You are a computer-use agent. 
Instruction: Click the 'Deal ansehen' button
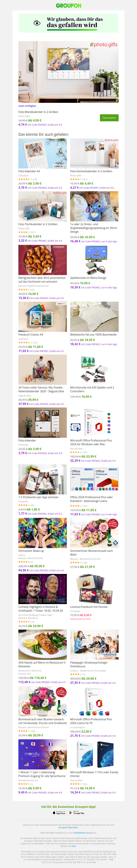click(109, 118)
